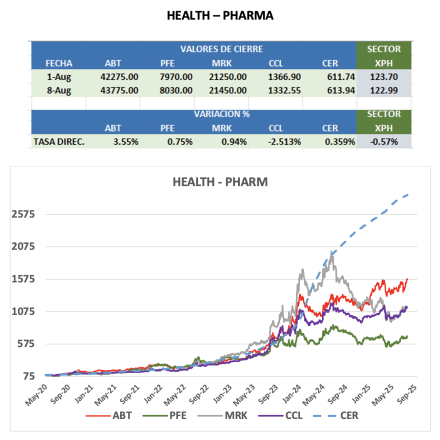Select the CCL variation cell -2.513%
The width and height of the screenshot is (440, 440).
coord(284,142)
